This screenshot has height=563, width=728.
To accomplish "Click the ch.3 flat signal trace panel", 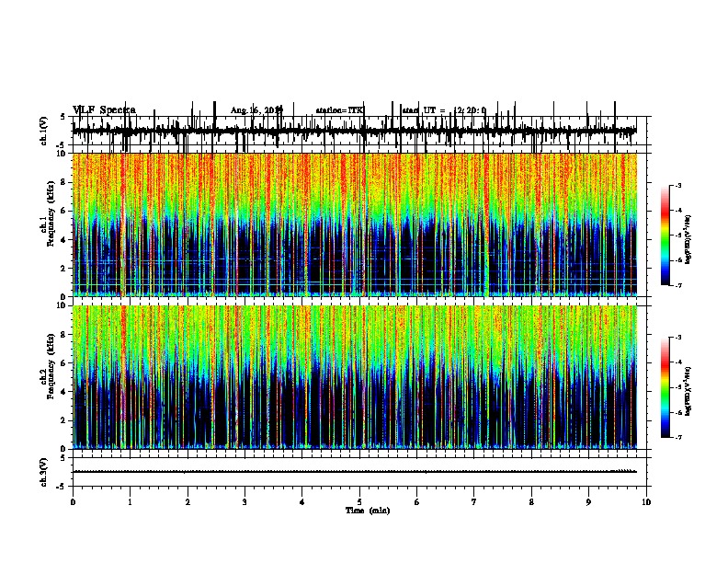I will coord(359,472).
